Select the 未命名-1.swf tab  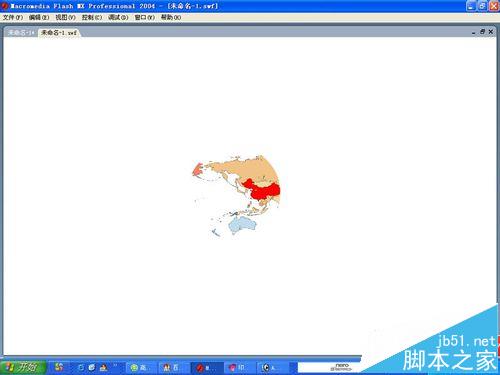[x=59, y=33]
